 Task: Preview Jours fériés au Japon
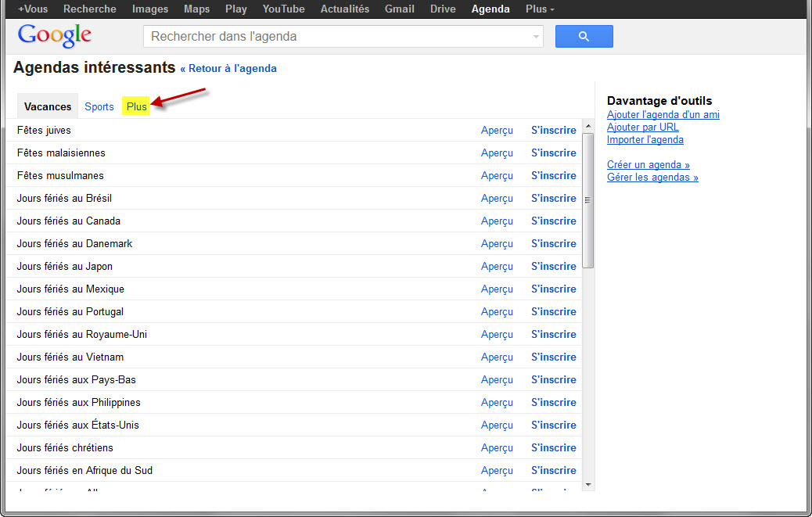[x=498, y=267]
